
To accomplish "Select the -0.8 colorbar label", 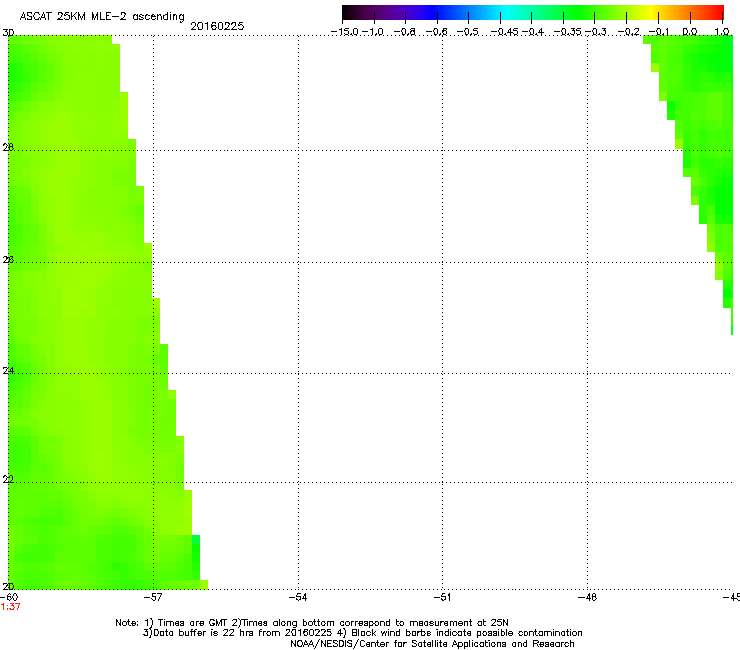I will 405,32.
